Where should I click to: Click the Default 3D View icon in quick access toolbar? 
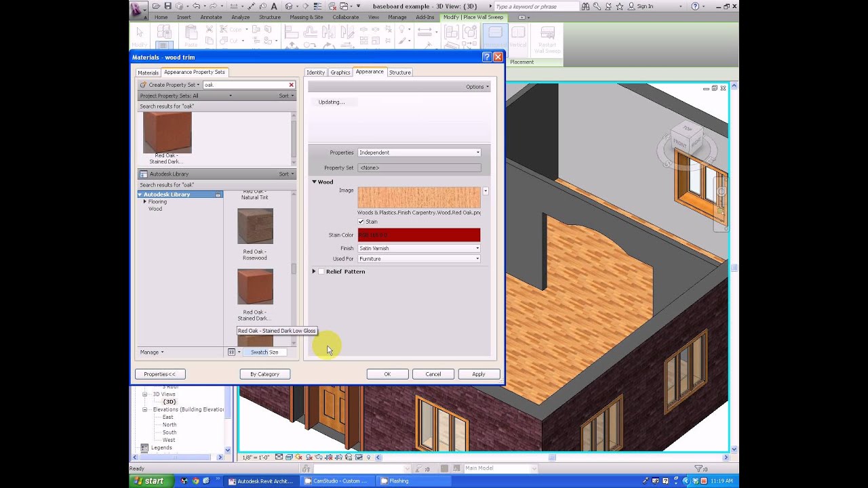[289, 6]
